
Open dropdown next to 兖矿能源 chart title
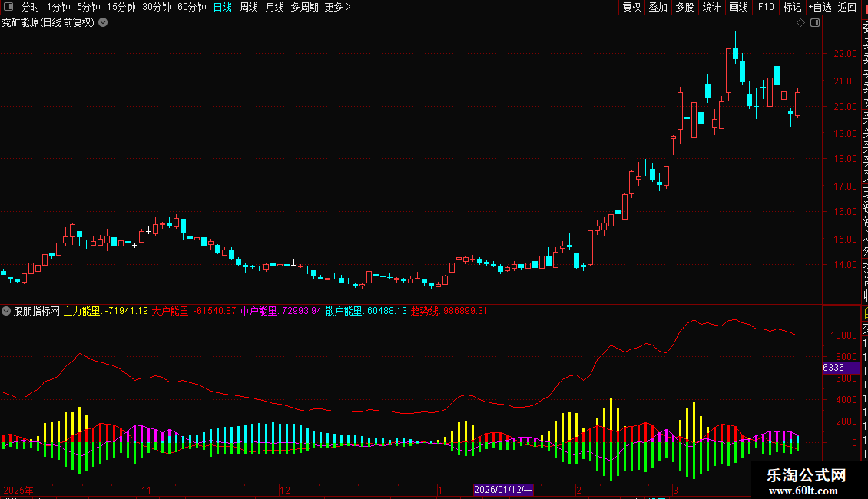[103, 23]
